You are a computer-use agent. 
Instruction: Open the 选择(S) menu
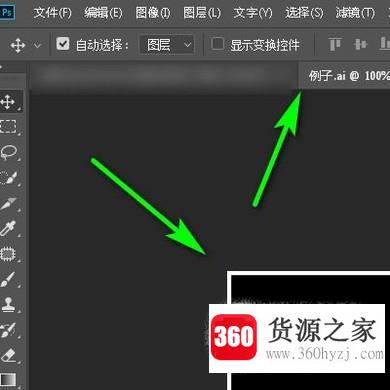tap(304, 13)
